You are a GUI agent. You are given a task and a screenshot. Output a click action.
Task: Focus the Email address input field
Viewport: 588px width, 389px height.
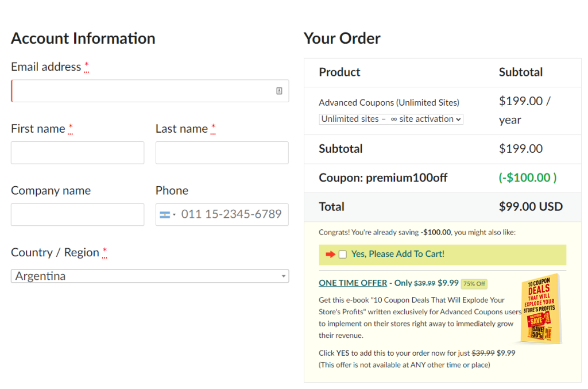point(144,91)
